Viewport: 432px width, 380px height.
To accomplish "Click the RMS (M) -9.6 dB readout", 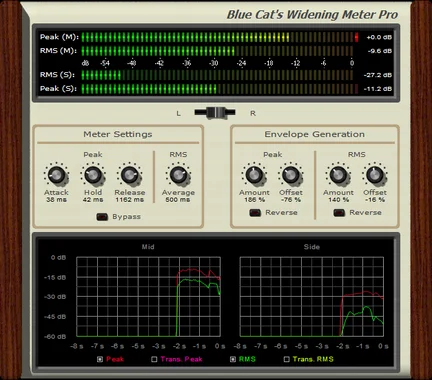I will pyautogui.click(x=380, y=51).
